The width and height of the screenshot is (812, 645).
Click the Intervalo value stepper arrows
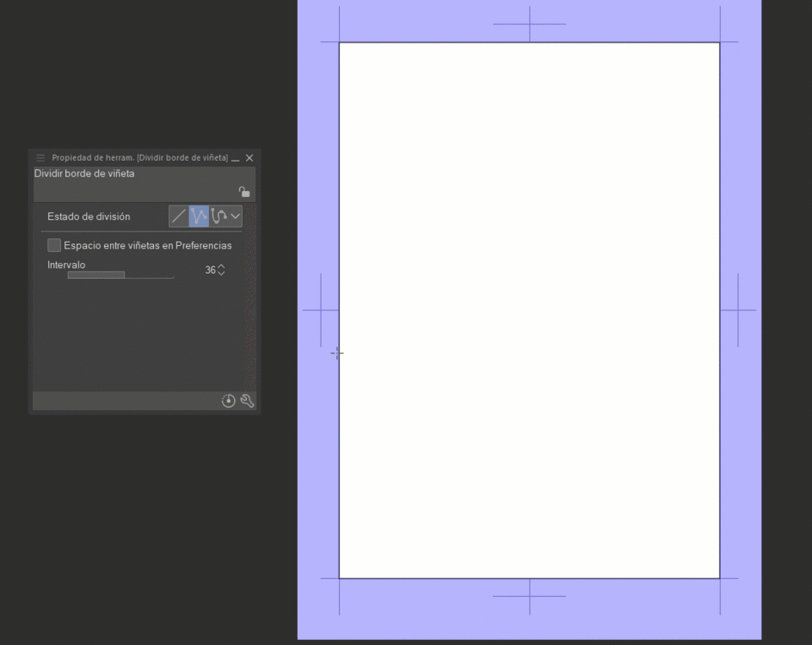(221, 270)
